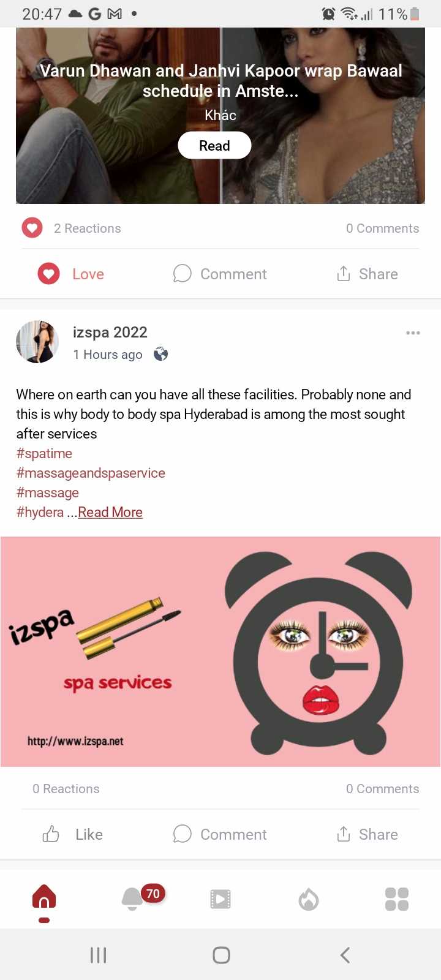Image resolution: width=441 pixels, height=980 pixels.
Task: Toggle Love reaction on Varun Dhawan post
Action: pyautogui.click(x=71, y=274)
